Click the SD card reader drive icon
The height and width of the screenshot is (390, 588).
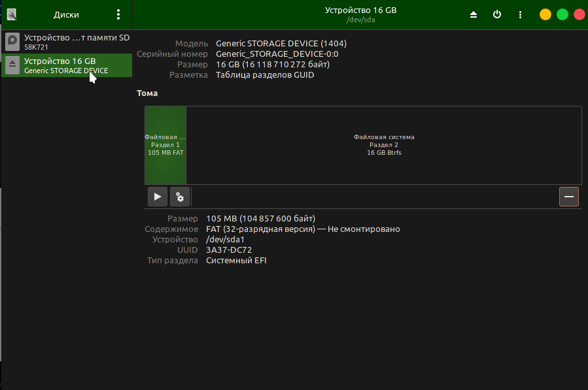[12, 42]
